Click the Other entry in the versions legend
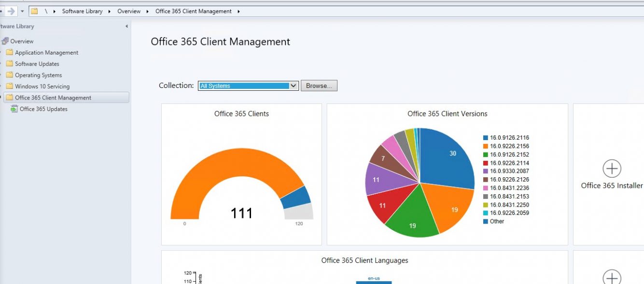The height and width of the screenshot is (284, 644). [x=498, y=221]
